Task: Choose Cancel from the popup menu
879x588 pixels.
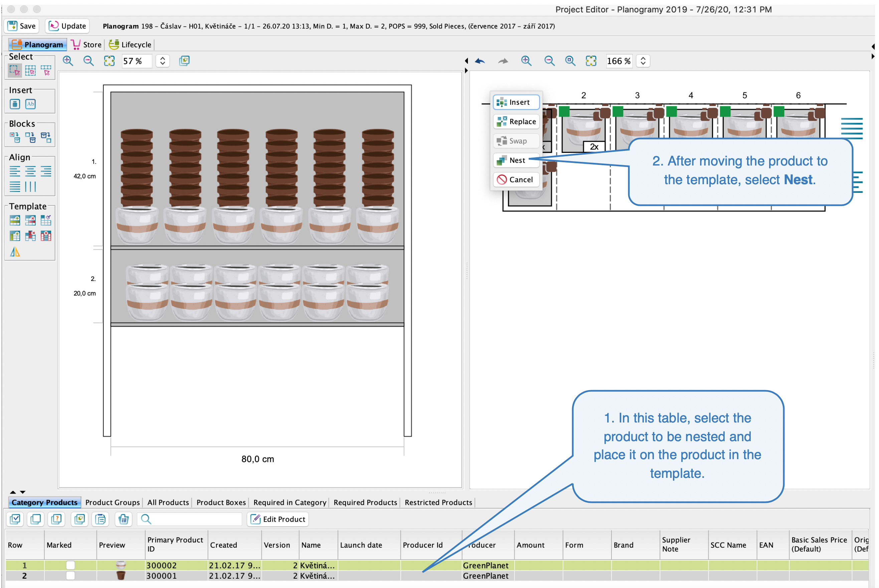Action: pyautogui.click(x=516, y=180)
